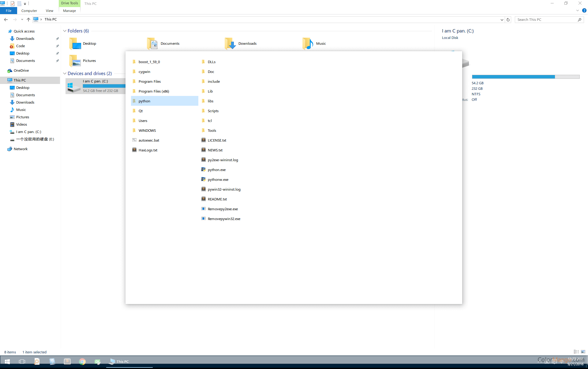Select Network in the navigation pane
The height and width of the screenshot is (369, 588).
(21, 149)
